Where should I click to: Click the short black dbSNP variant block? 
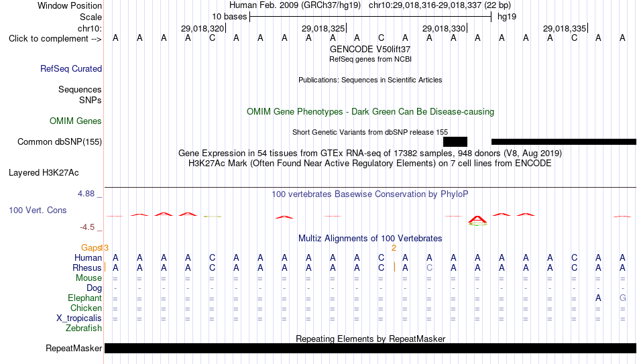[x=455, y=142]
